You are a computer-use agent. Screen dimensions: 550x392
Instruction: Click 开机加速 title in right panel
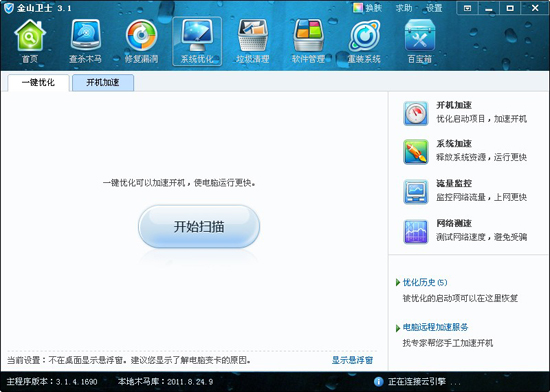click(x=454, y=105)
